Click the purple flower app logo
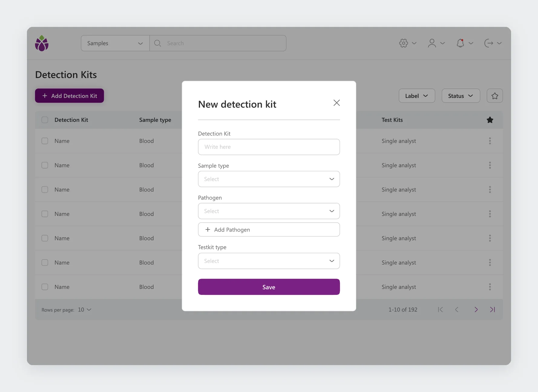 coord(42,43)
